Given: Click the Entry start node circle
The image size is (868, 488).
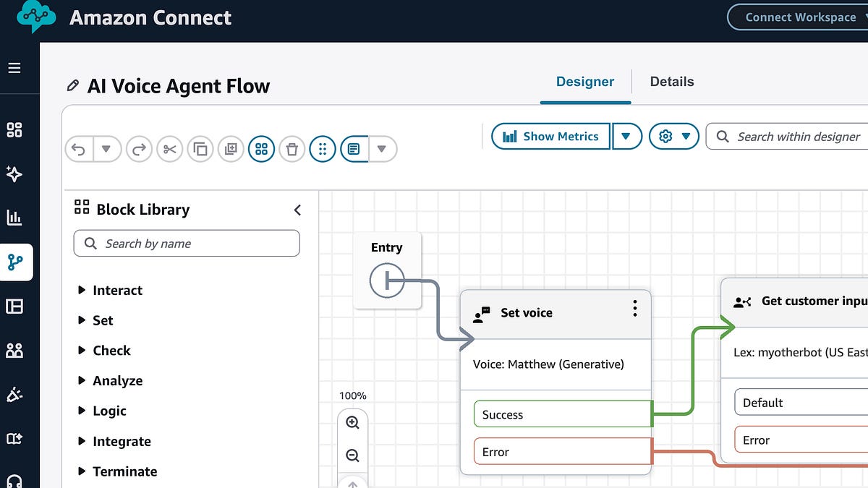Looking at the screenshot, I should click(x=387, y=280).
